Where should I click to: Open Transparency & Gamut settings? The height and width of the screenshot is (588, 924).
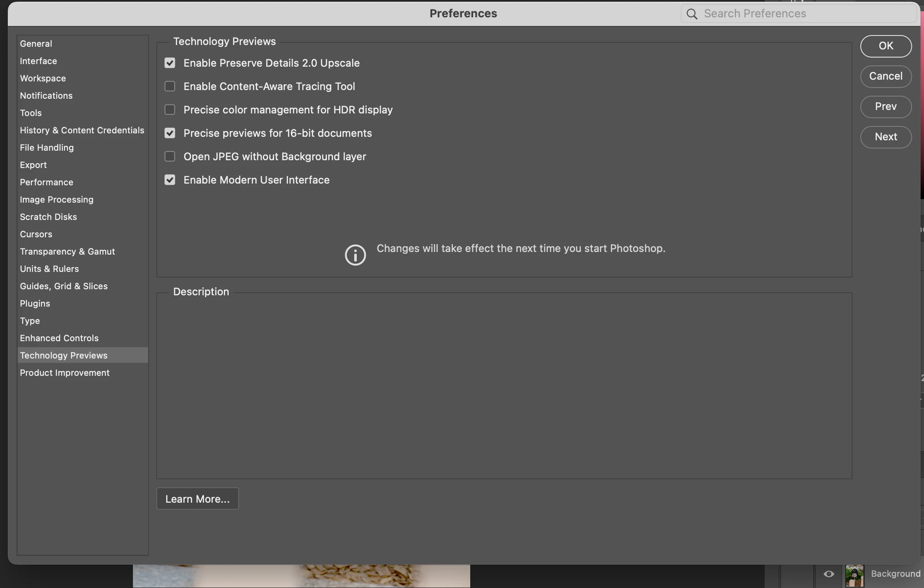[x=83, y=252]
